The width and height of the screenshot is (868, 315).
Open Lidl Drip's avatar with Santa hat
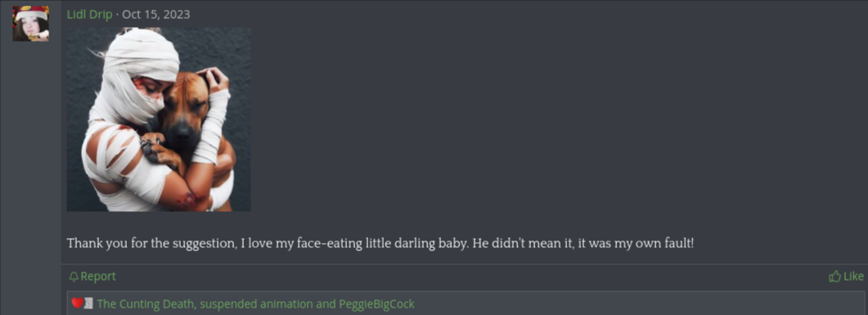31,24
